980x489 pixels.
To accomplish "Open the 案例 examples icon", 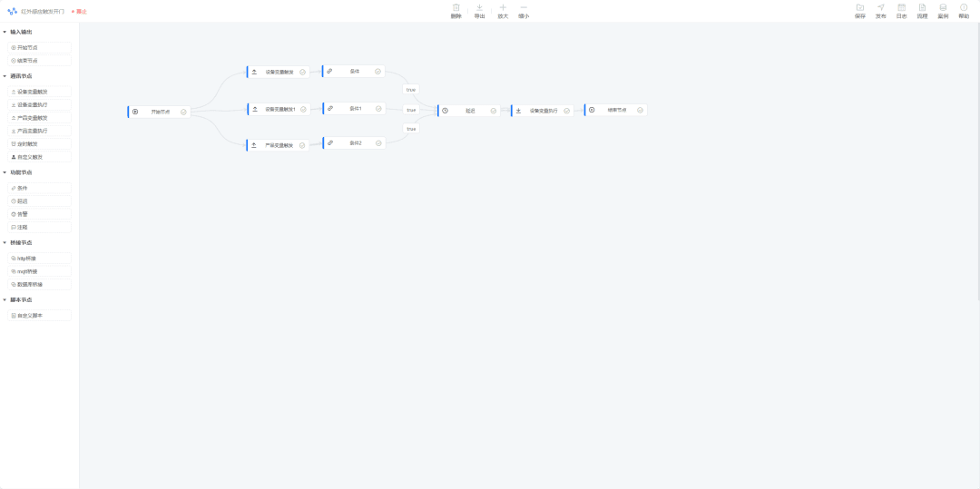I will click(943, 7).
